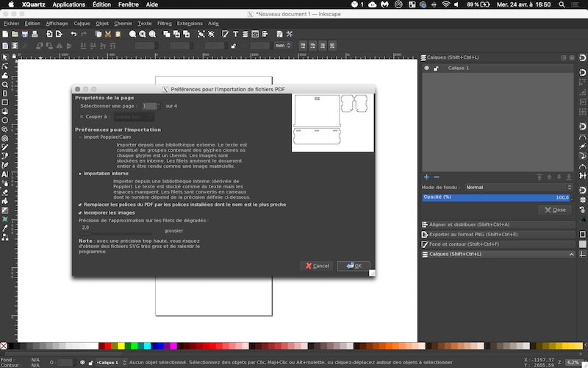Screen dimensions: 588x368
Task: Click the Paste clipboard icon
Action: pyautogui.click(x=118, y=34)
